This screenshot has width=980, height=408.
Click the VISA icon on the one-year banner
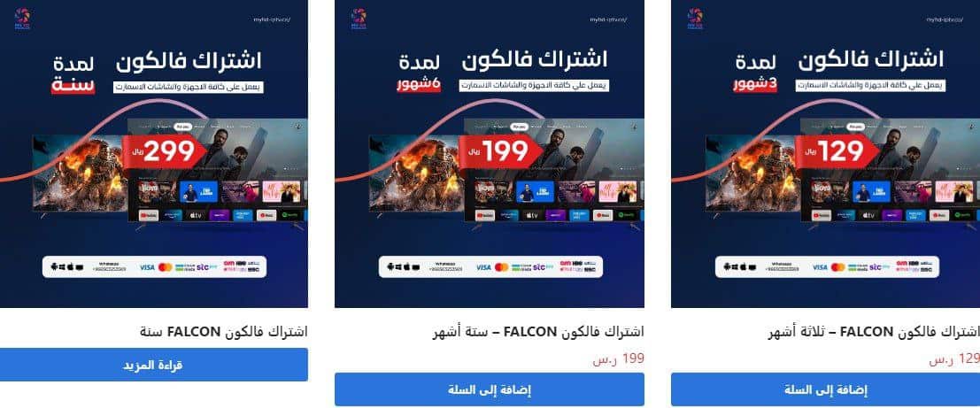click(147, 267)
